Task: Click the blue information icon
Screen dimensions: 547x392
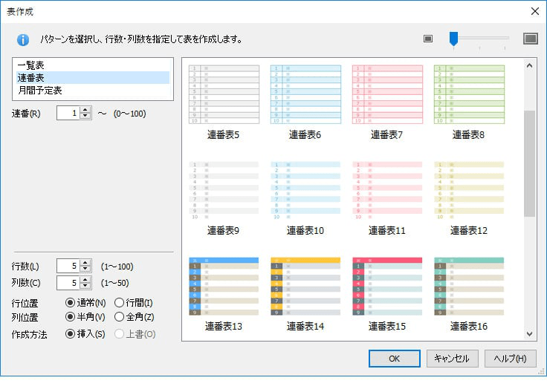Action: pos(23,39)
